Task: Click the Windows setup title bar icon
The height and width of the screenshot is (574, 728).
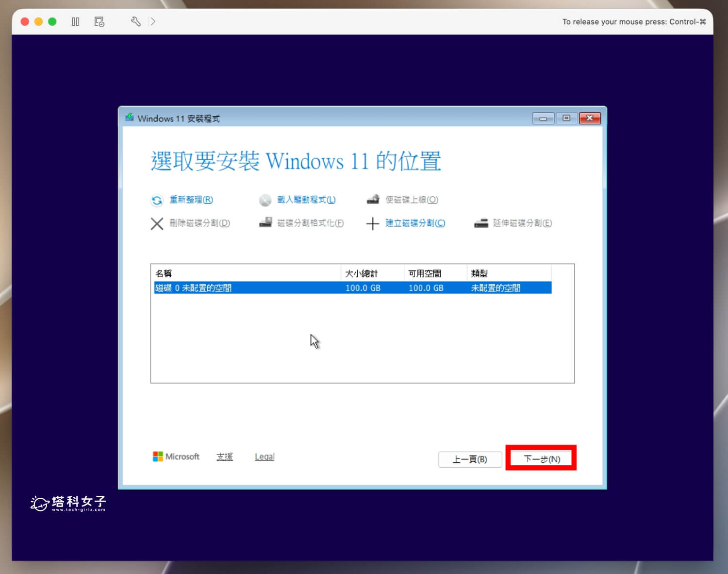Action: coord(130,118)
